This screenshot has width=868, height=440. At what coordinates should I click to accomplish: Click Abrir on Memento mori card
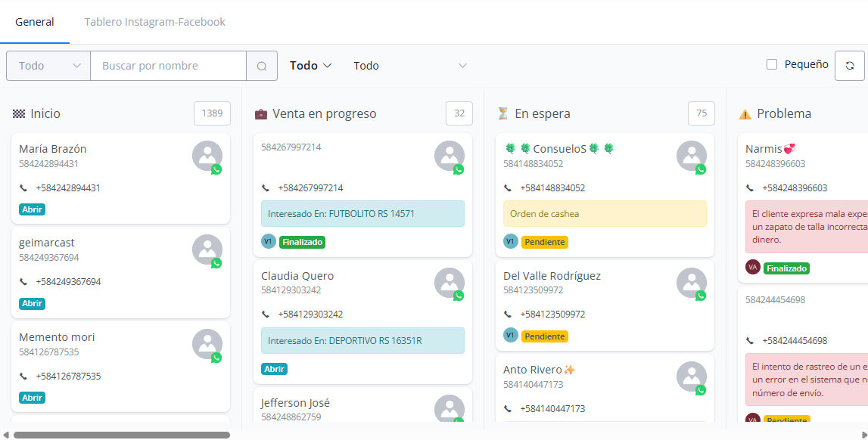click(32, 398)
